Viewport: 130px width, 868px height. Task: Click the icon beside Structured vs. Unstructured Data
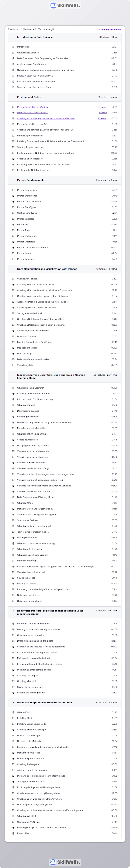click(13, 87)
